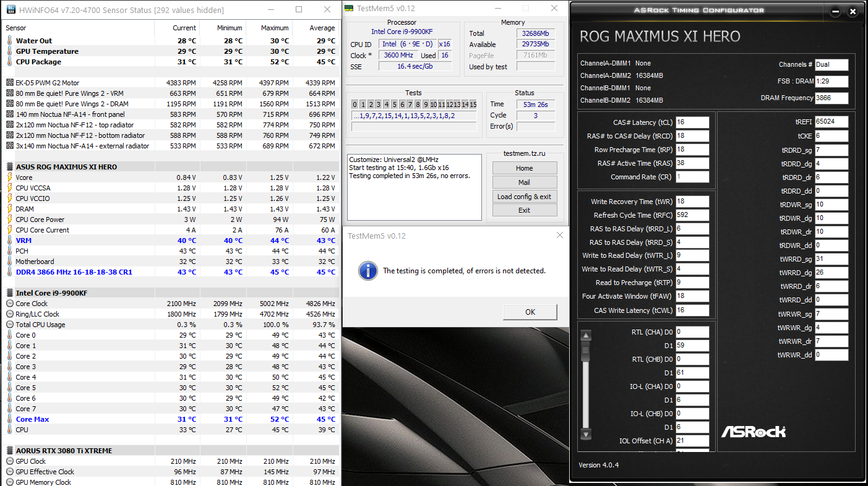Click the ASRock timing list scrollbar thumb
This screenshot has width=868, height=486.
pos(586,351)
